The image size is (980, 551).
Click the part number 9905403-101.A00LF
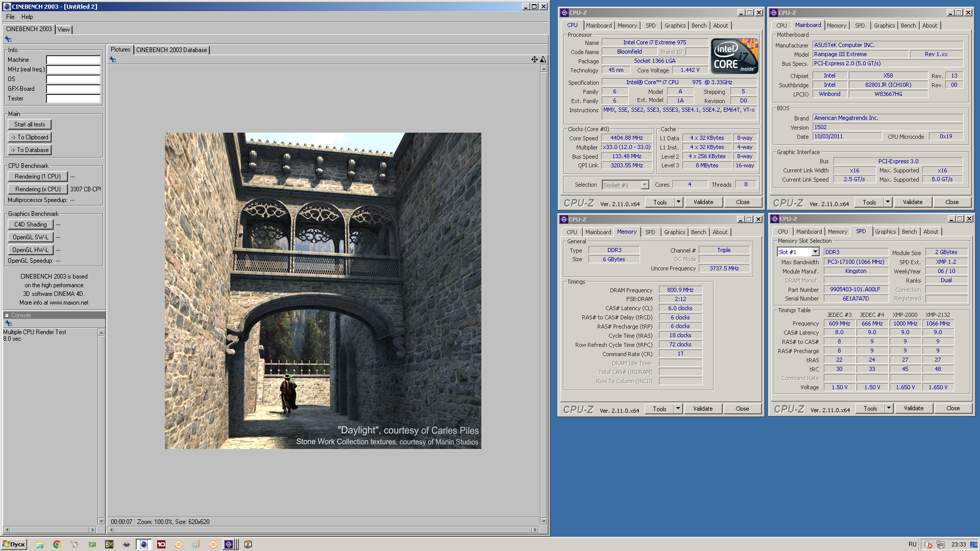[855, 289]
